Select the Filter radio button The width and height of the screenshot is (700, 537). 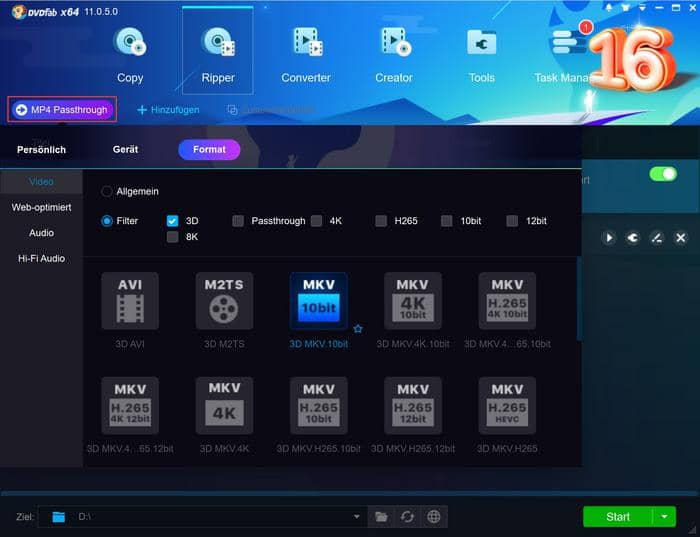click(x=107, y=221)
